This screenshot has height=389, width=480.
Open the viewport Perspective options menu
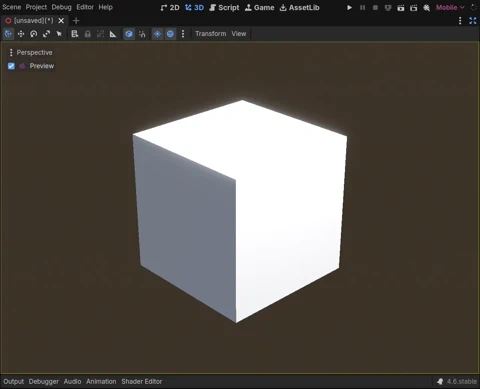click(x=31, y=52)
